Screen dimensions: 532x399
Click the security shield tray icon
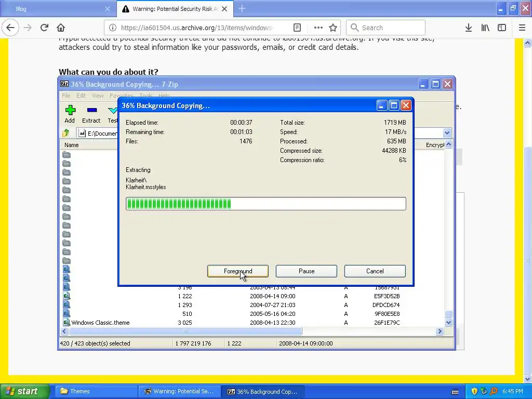point(474,391)
